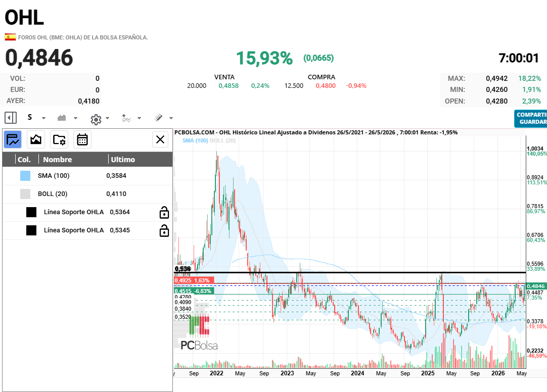Expand the chart type dropdown arrow

pos(75,118)
